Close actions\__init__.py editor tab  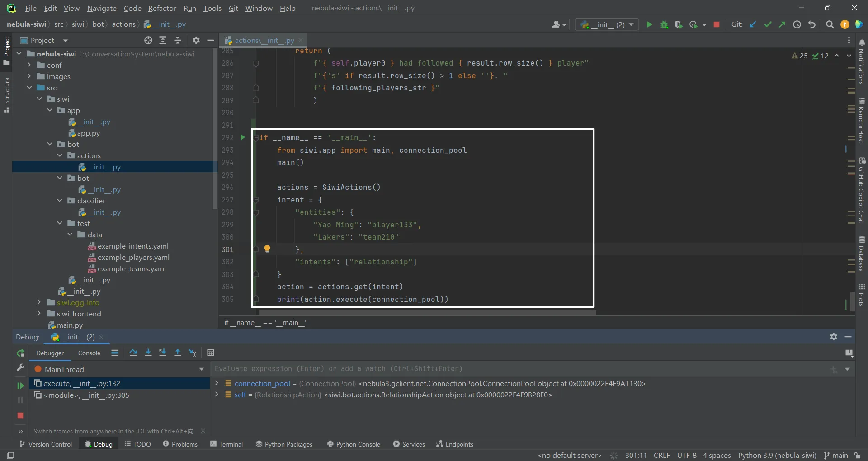pyautogui.click(x=301, y=40)
